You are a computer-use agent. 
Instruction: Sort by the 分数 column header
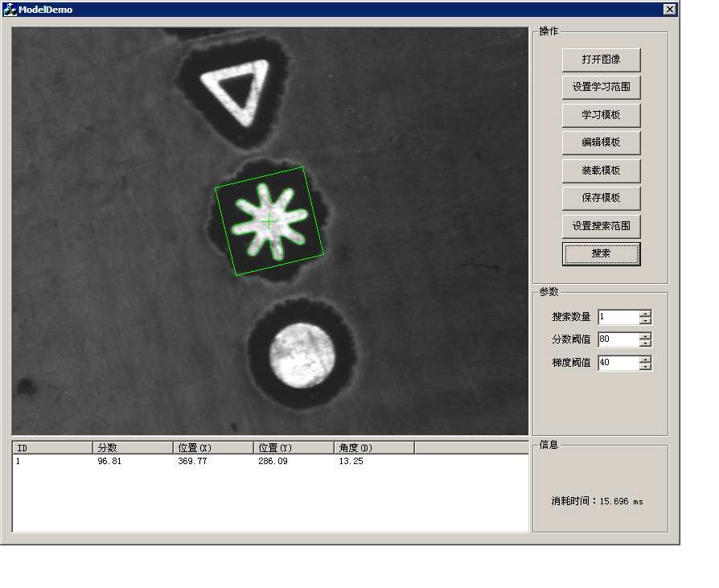click(x=133, y=448)
